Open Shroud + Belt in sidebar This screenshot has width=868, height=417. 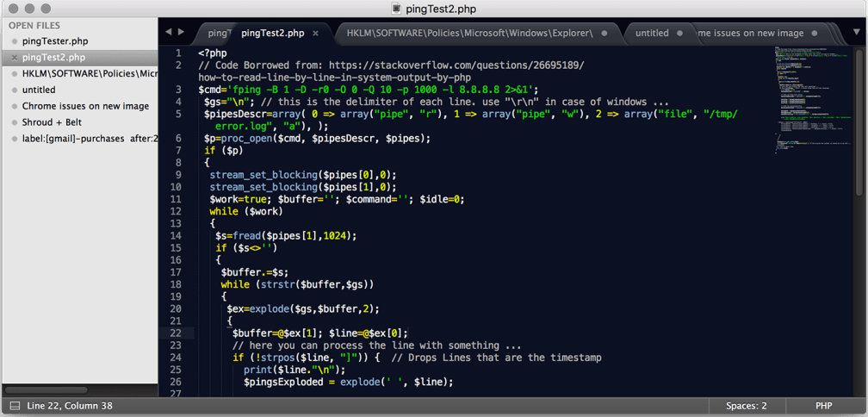pyautogui.click(x=52, y=122)
